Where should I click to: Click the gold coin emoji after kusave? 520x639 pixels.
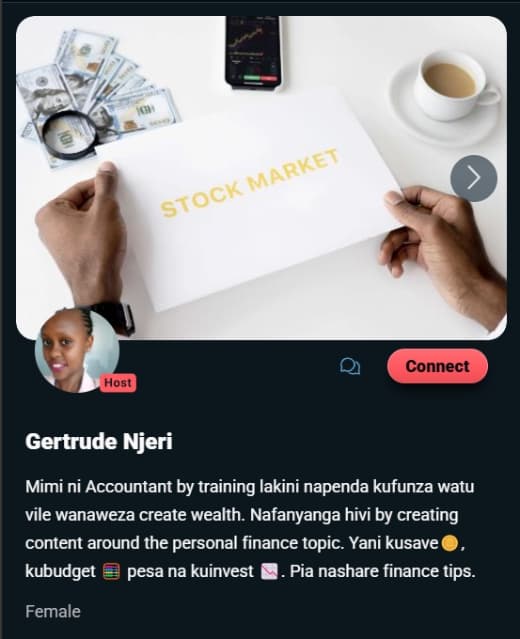coord(449,543)
